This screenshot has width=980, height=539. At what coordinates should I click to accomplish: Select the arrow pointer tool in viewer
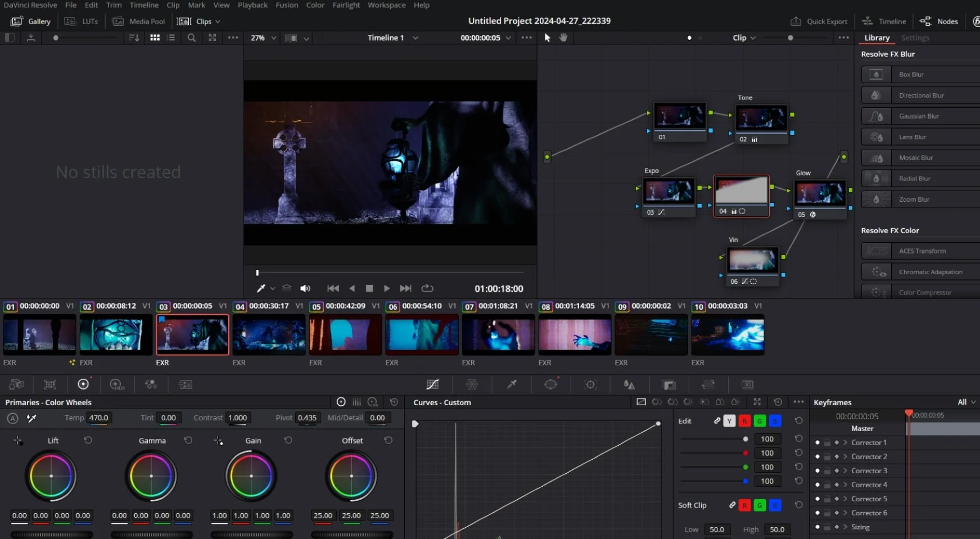click(547, 38)
